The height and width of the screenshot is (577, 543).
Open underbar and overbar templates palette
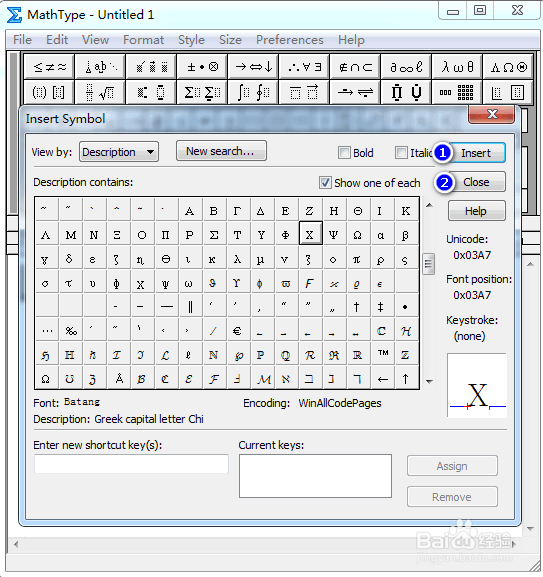coord(304,92)
